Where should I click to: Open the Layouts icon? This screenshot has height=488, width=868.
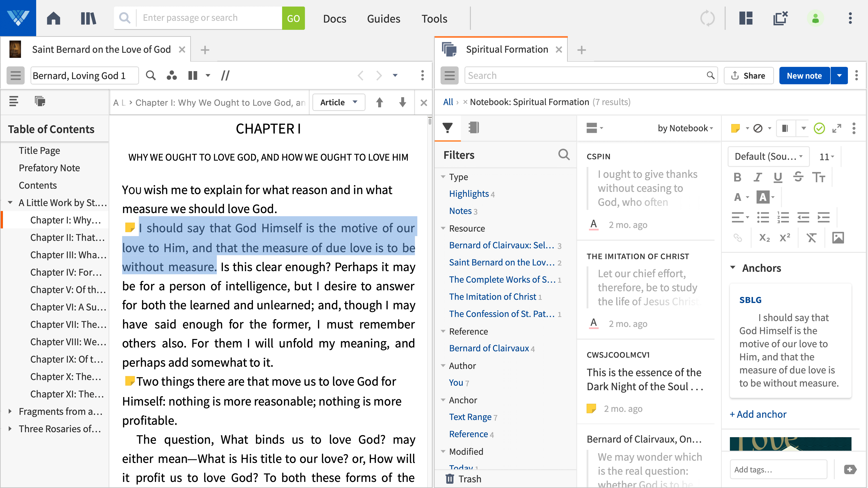(x=746, y=18)
